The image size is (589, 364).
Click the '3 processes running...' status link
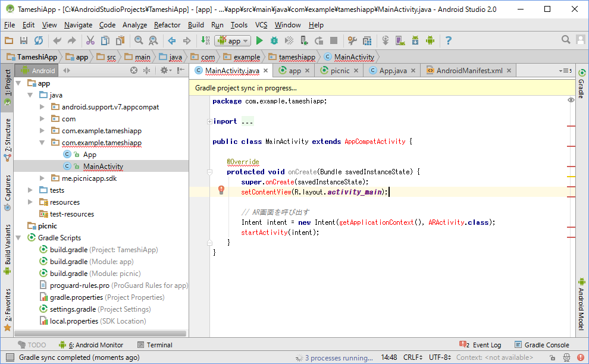339,357
